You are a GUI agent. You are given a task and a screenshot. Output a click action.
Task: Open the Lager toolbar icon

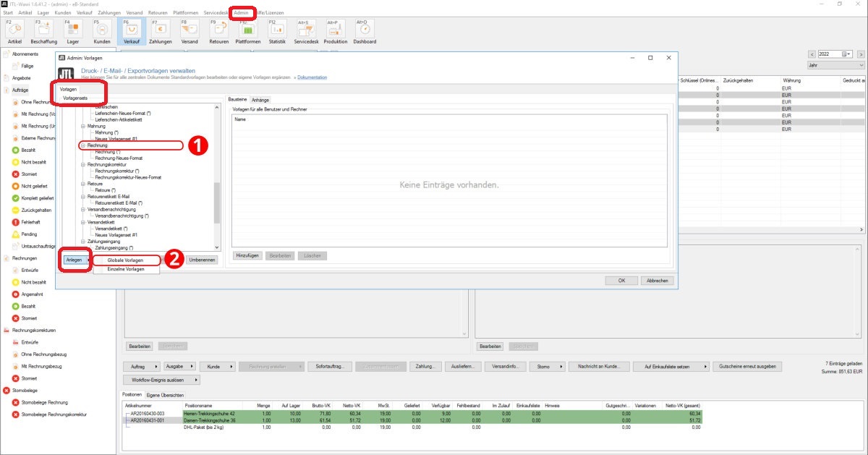pyautogui.click(x=72, y=32)
